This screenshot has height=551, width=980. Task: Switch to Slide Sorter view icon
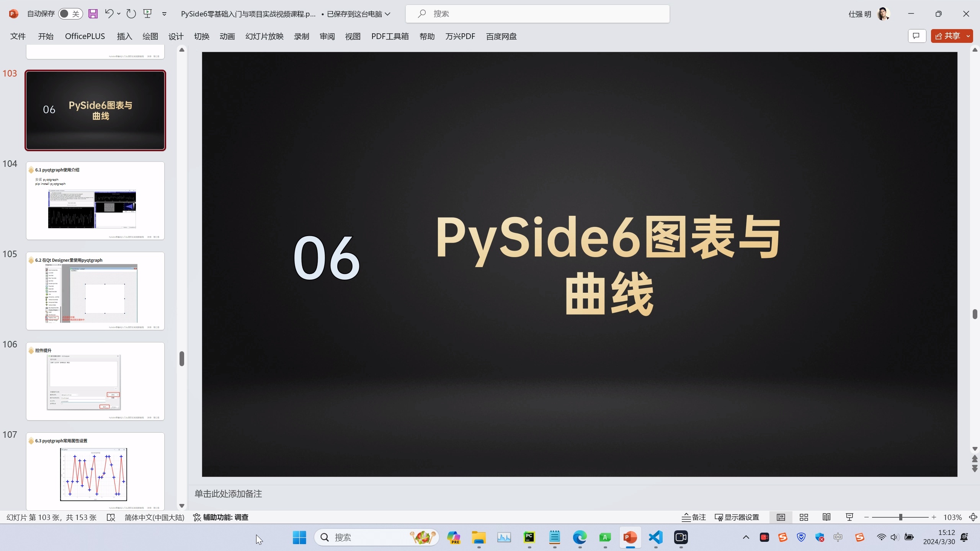tap(804, 517)
